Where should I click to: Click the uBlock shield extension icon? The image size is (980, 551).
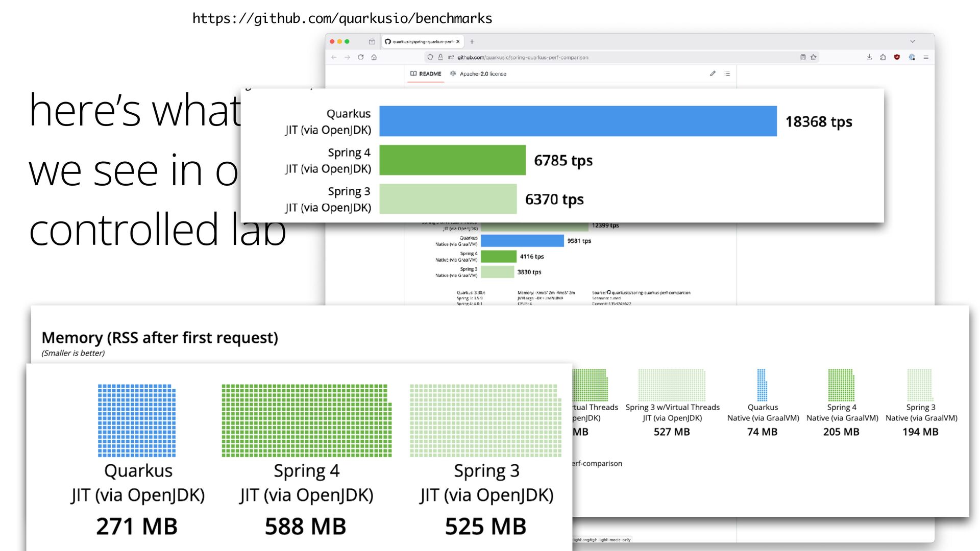pyautogui.click(x=897, y=57)
